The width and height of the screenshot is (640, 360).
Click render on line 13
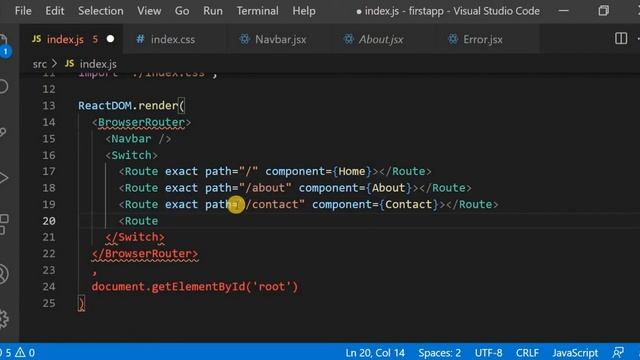click(x=158, y=106)
